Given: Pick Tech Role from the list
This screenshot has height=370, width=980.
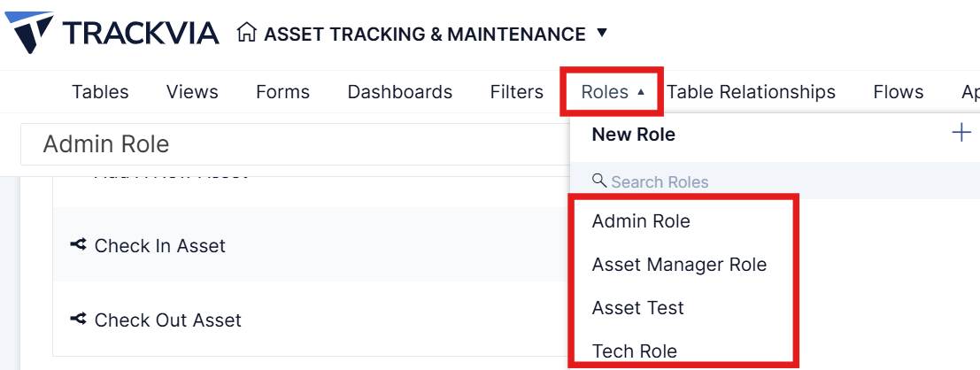Looking at the screenshot, I should point(635,351).
